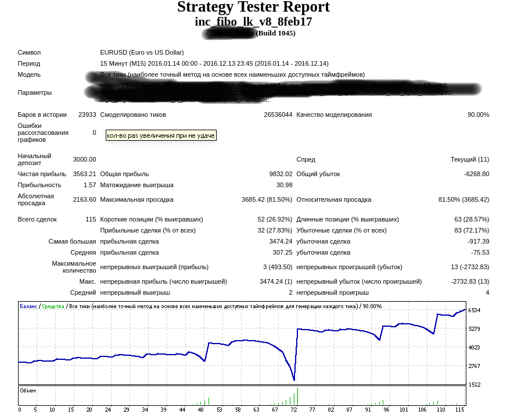
Task: Click 'Объем' label in volume panel
Action: (x=28, y=391)
